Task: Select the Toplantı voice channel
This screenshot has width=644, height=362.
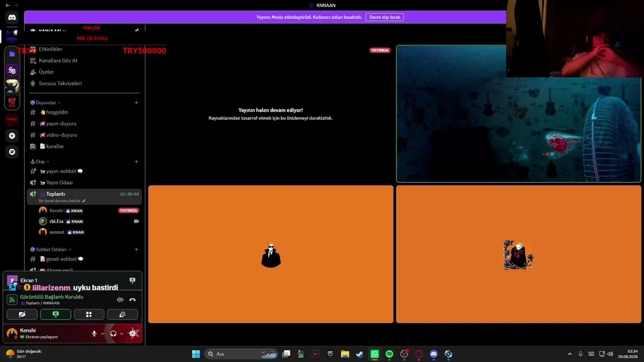Action: (85, 197)
